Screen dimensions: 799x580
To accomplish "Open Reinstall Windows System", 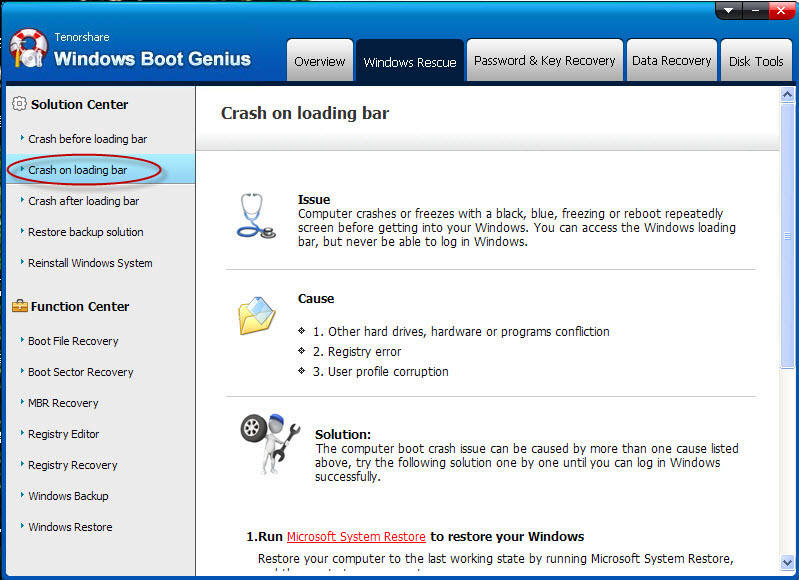I will pyautogui.click(x=90, y=263).
